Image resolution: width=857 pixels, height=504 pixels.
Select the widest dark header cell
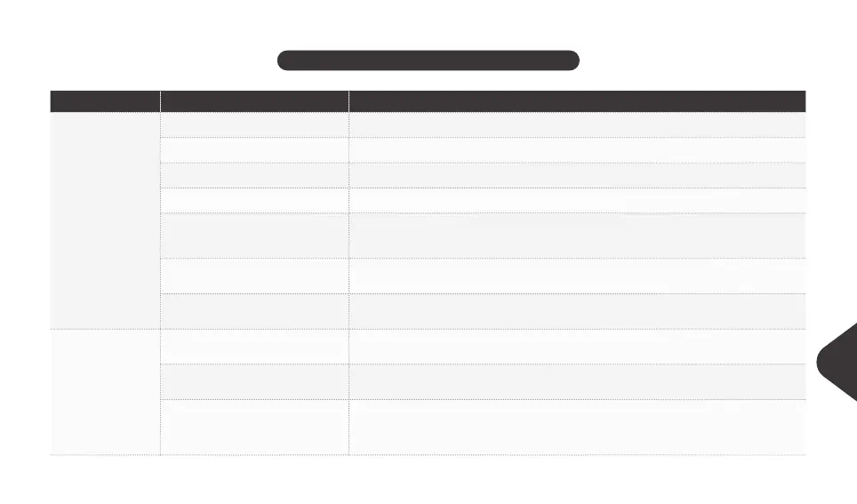point(577,101)
